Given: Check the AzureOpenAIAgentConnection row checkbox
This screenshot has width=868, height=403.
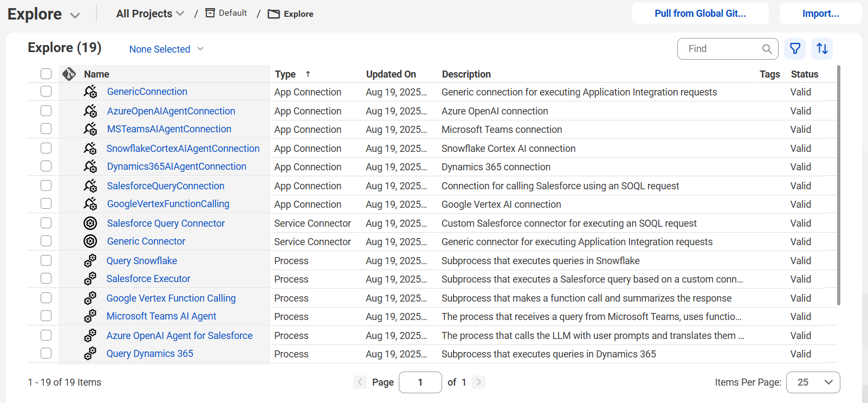Looking at the screenshot, I should pyautogui.click(x=46, y=111).
